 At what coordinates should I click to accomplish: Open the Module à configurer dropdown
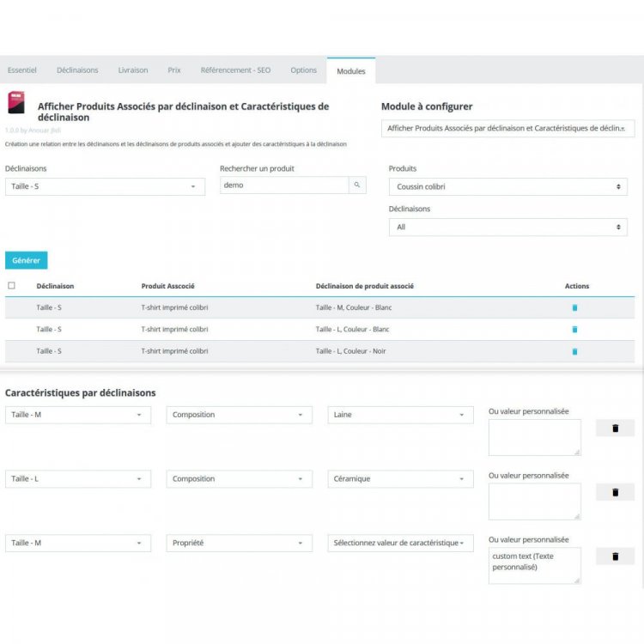[507, 129]
